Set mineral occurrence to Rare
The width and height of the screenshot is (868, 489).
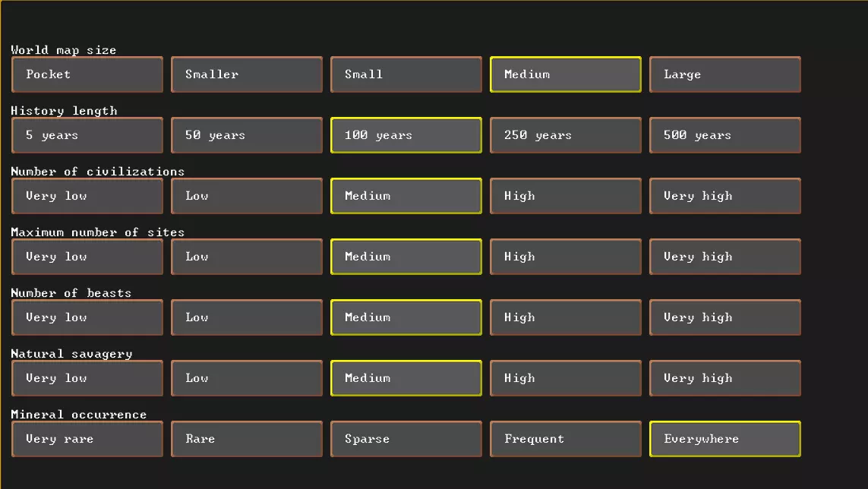click(x=247, y=439)
